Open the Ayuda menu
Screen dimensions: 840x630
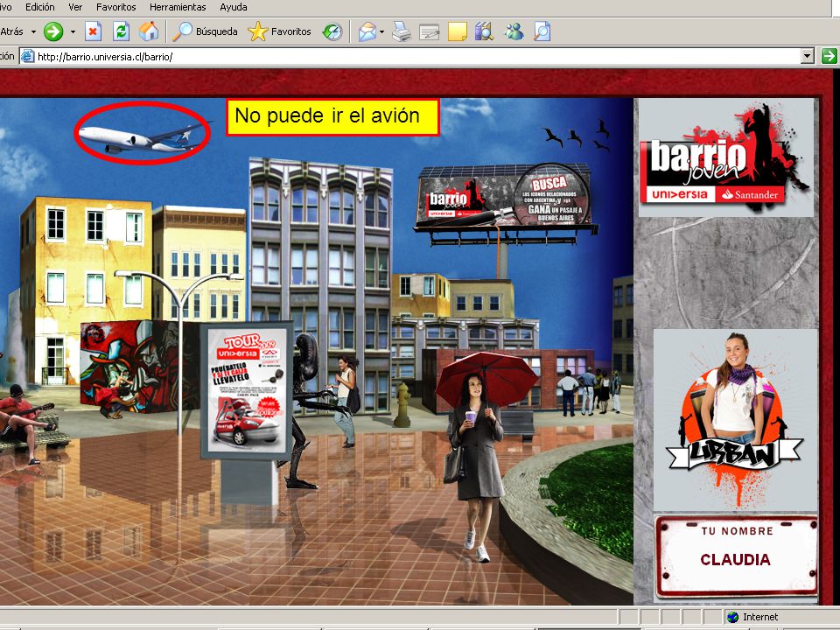pos(233,7)
